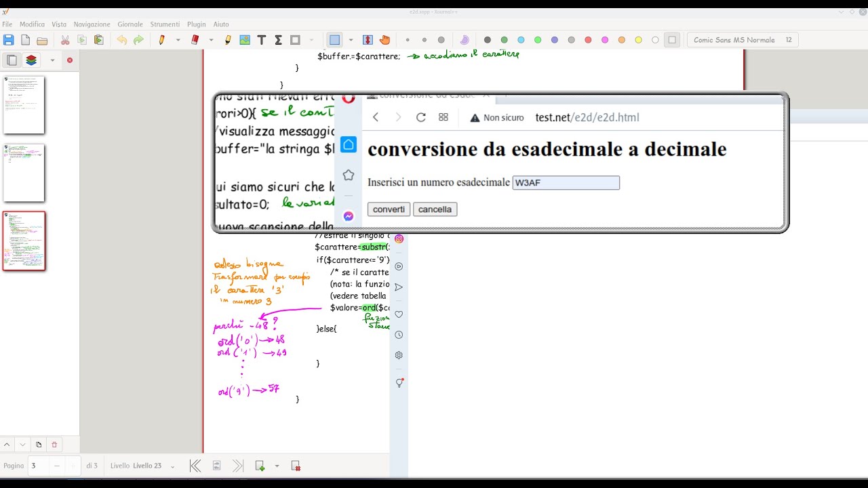Go to the first page
This screenshot has width=868, height=488.
click(195, 466)
